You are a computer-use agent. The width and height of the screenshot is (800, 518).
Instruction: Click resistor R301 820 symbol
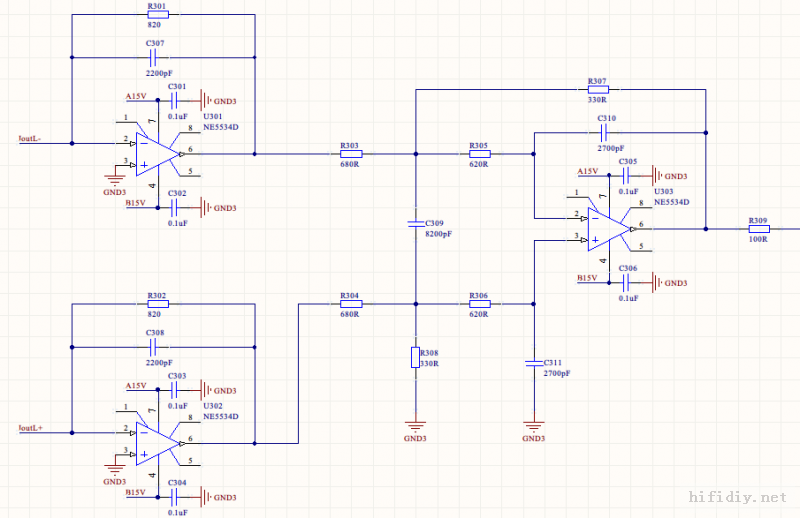(x=158, y=14)
